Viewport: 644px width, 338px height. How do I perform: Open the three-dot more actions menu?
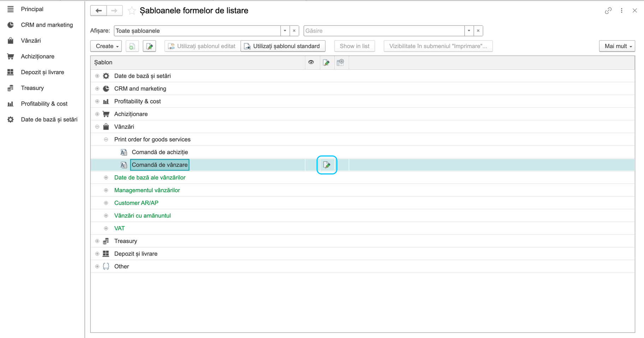click(x=622, y=11)
